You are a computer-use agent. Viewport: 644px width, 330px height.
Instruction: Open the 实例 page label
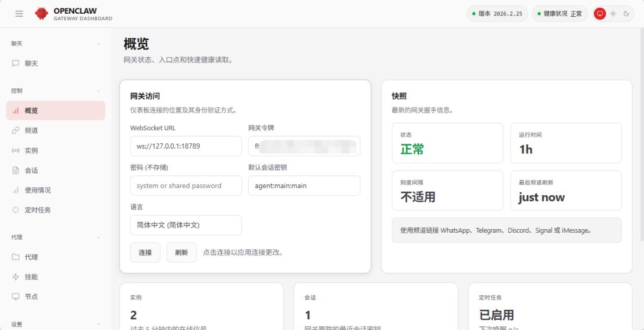[x=31, y=150]
